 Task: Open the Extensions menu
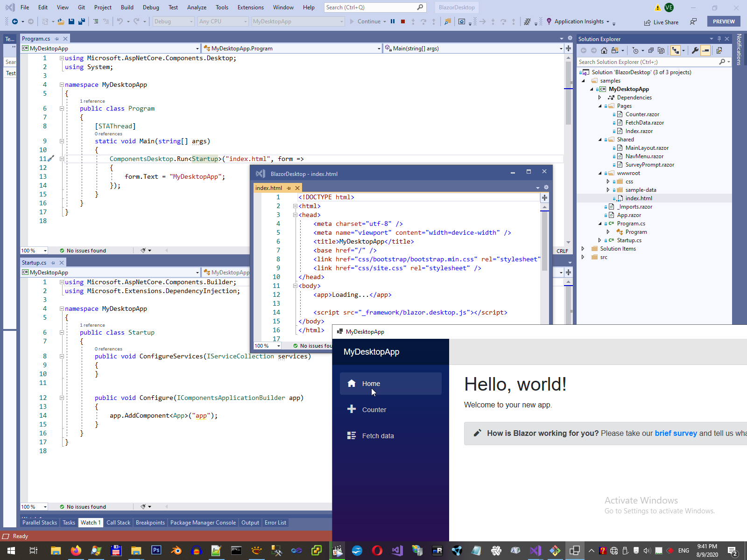coord(250,7)
